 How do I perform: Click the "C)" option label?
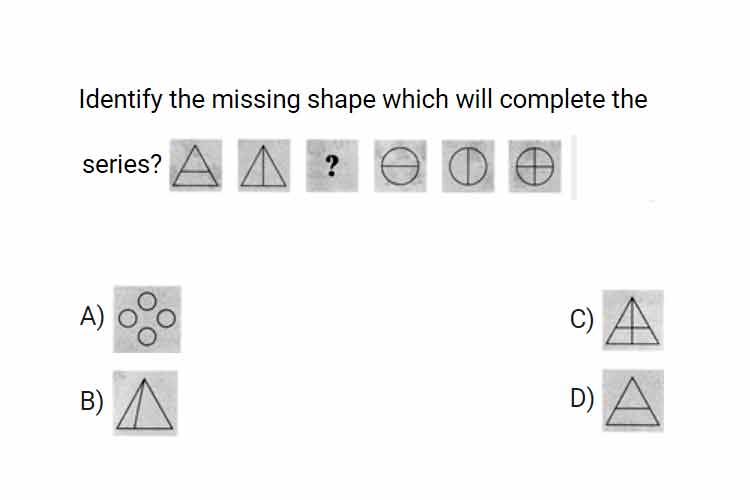click(x=582, y=319)
